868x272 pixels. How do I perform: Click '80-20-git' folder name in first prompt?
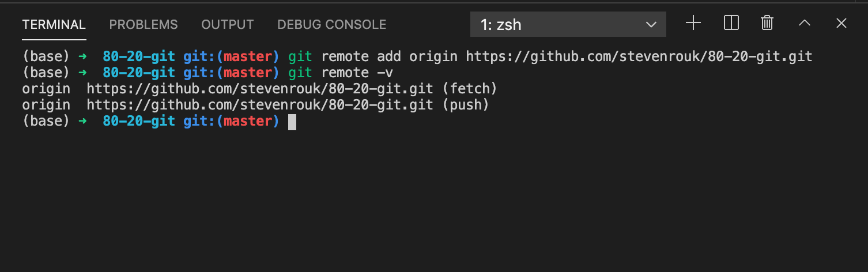[139, 56]
